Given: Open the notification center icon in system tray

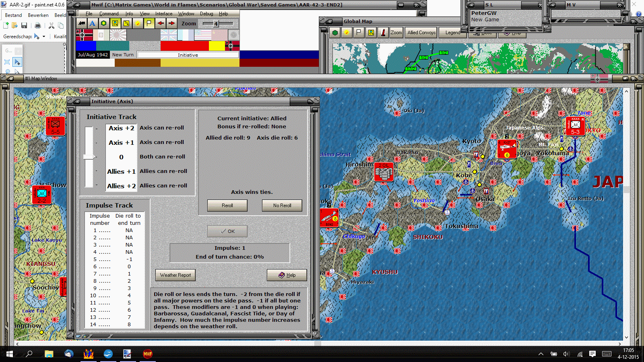Looking at the screenshot, I should click(x=592, y=354).
